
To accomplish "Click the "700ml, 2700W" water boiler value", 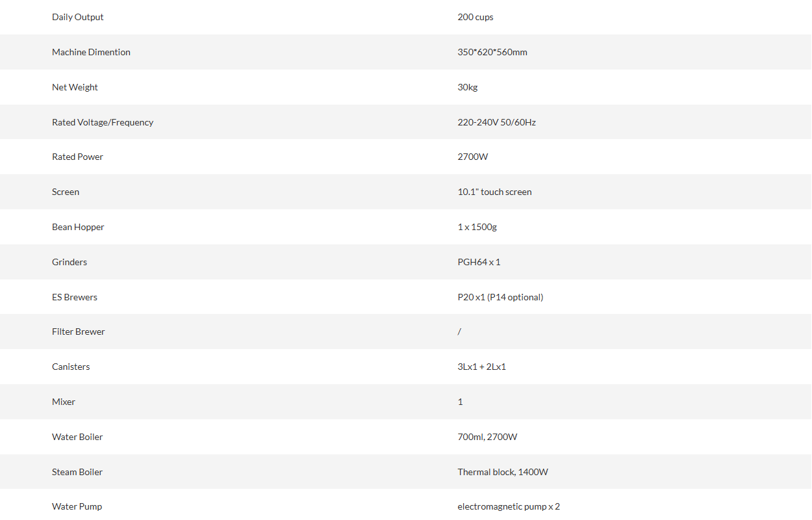I will pyautogui.click(x=487, y=437).
